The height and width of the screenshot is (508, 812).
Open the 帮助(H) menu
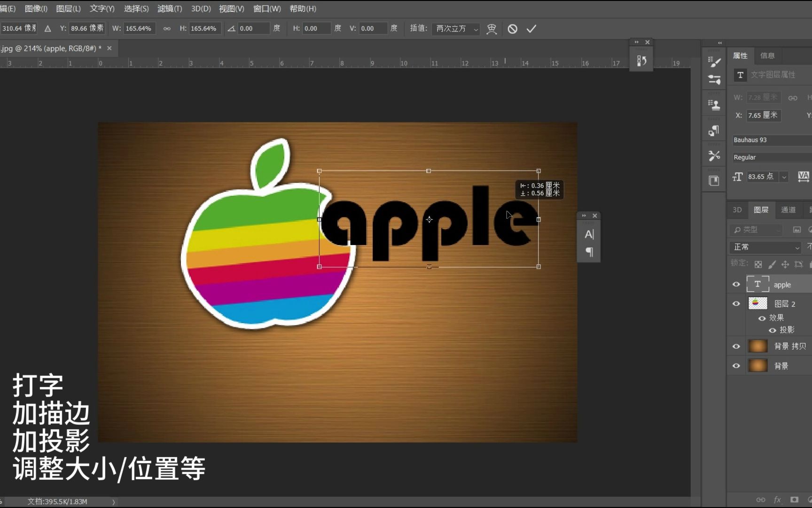click(303, 8)
